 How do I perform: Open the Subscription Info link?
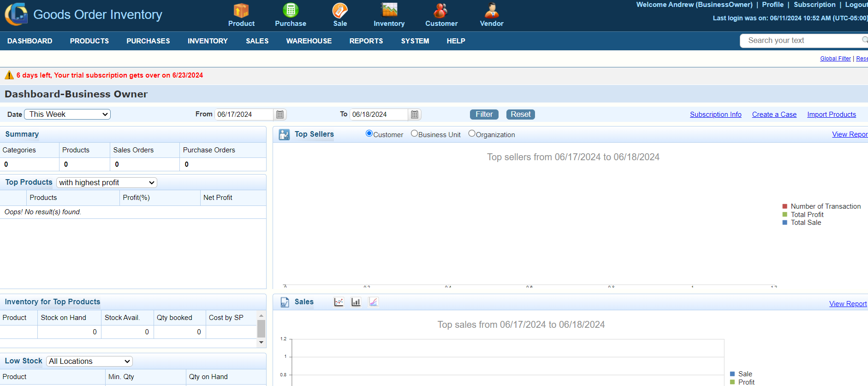[x=716, y=115]
